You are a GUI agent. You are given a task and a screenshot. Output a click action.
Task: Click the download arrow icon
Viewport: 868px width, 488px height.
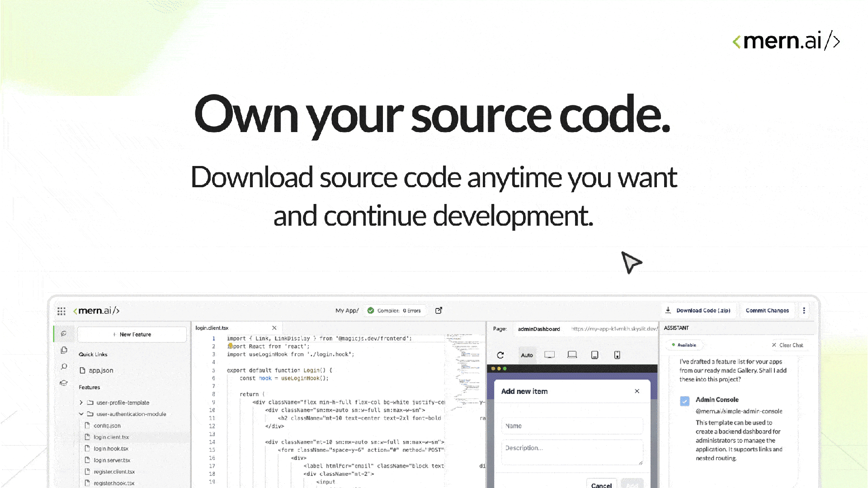coord(668,310)
